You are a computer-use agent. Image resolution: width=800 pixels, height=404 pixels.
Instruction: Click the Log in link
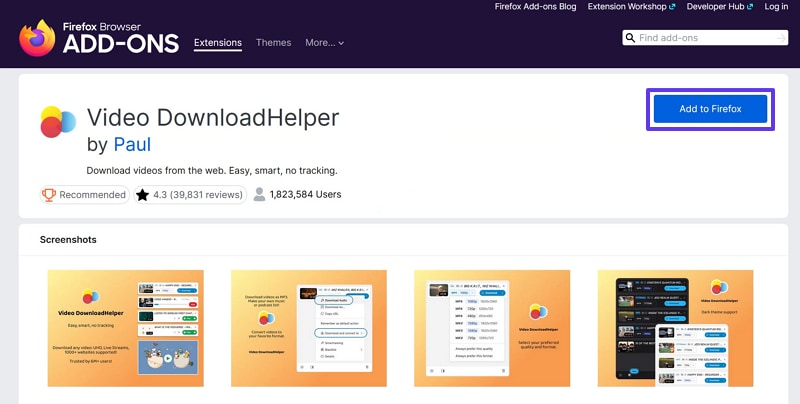coord(776,7)
